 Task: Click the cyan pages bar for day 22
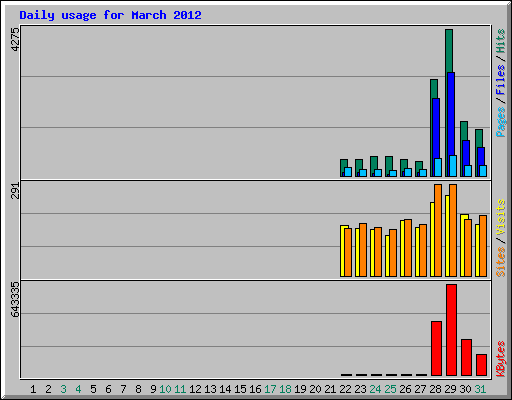(348, 172)
